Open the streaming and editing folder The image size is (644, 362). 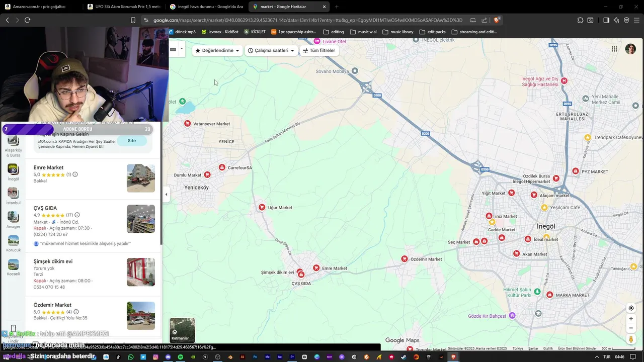(474, 32)
